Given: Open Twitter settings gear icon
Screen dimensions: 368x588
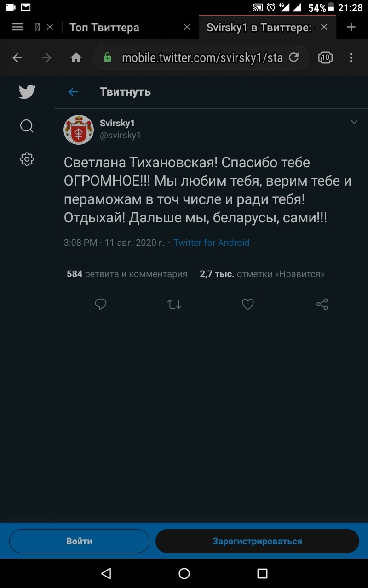Looking at the screenshot, I should tap(27, 159).
